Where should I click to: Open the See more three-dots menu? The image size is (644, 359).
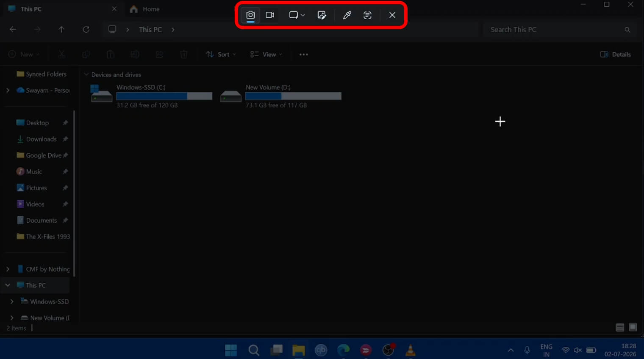(304, 54)
